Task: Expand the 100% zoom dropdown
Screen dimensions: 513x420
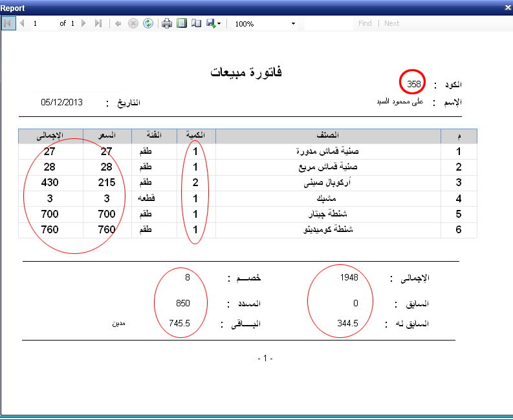Action: 293,23
